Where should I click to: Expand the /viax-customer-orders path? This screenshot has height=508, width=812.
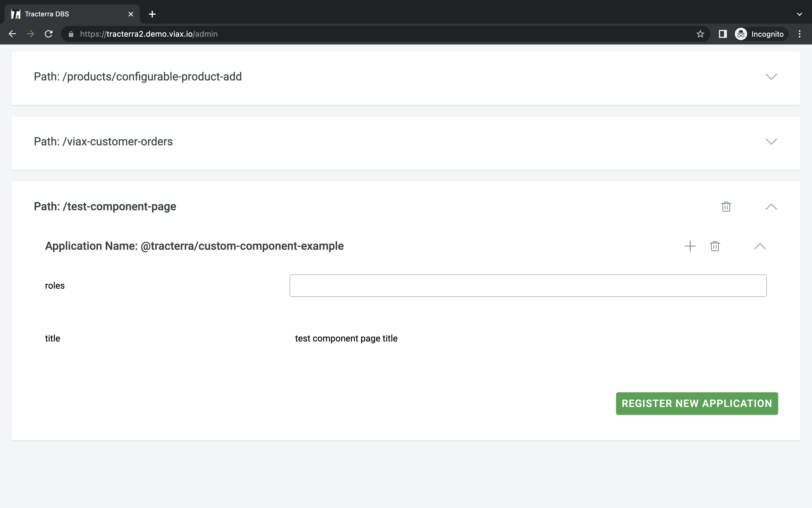tap(771, 141)
